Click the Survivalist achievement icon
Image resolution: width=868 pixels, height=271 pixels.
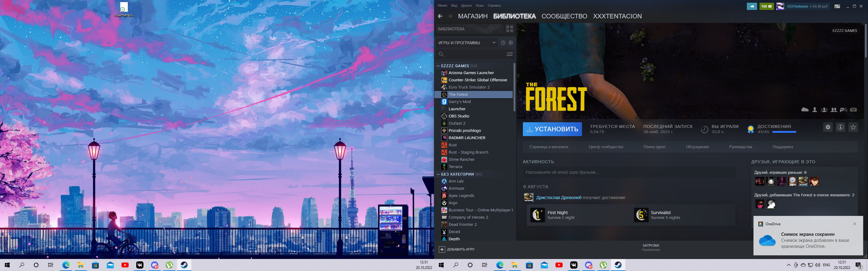click(641, 215)
